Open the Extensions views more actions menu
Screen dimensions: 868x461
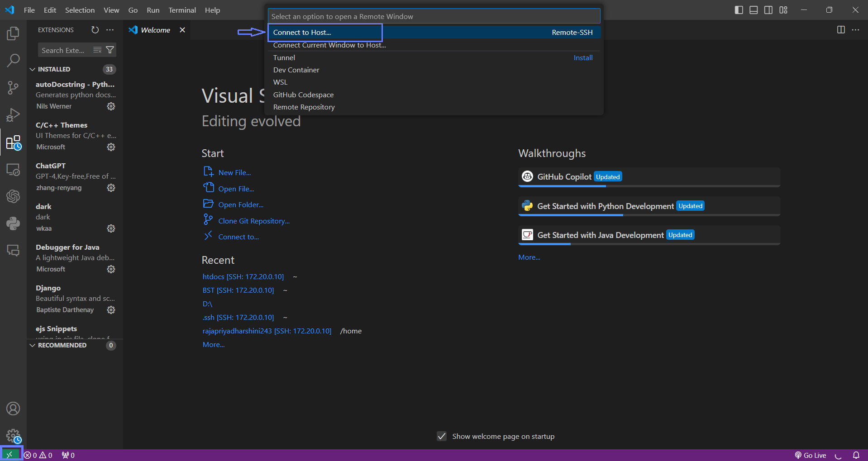pos(110,30)
